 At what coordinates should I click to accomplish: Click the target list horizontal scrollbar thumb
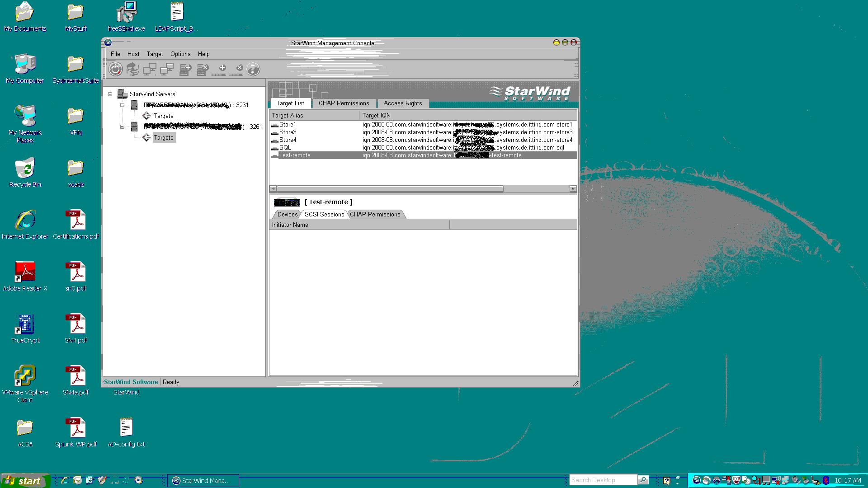(390, 189)
